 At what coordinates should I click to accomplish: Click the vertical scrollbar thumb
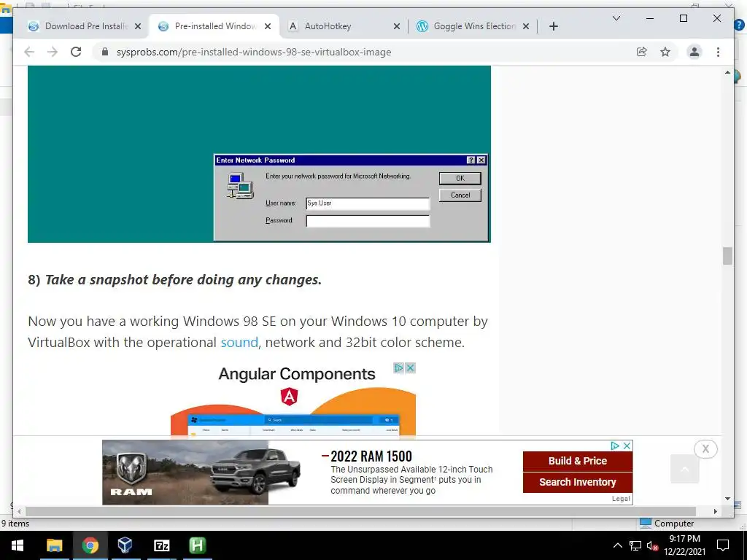727,256
